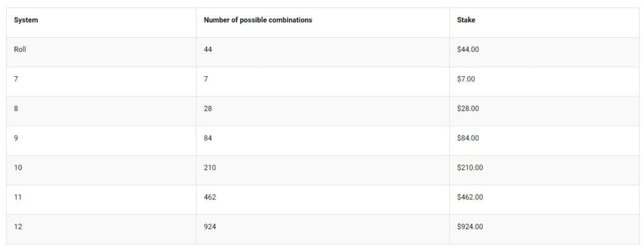
Task: Click the $462.00 stake cell
Action: [470, 198]
